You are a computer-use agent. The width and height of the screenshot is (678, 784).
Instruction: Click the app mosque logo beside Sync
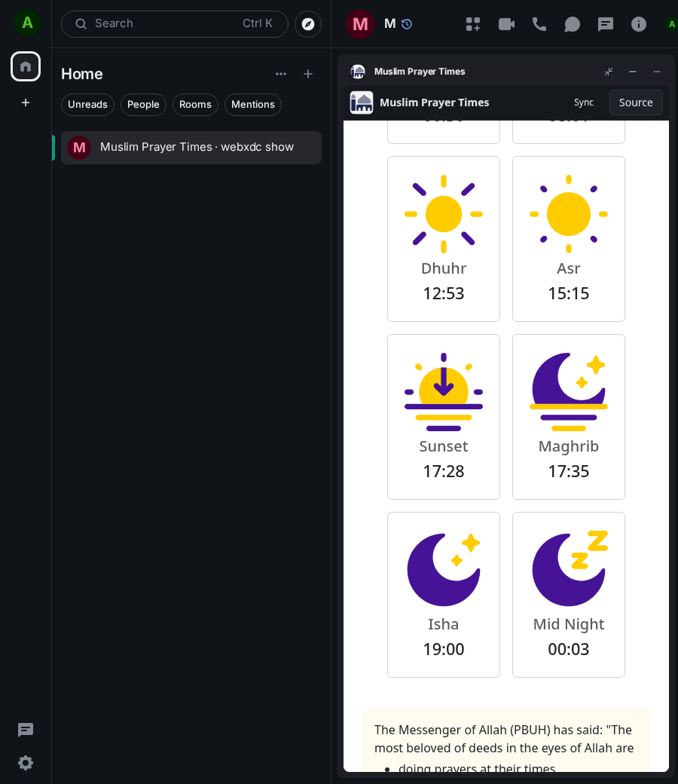(x=362, y=103)
